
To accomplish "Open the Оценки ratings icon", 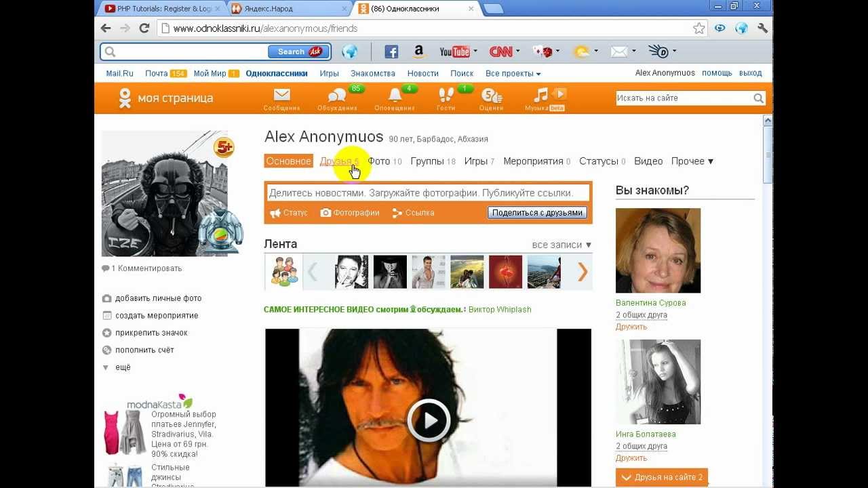I will 491,96.
